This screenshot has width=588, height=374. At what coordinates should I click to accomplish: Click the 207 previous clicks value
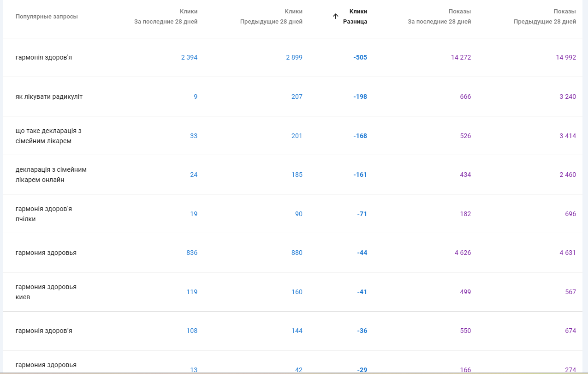pyautogui.click(x=297, y=97)
